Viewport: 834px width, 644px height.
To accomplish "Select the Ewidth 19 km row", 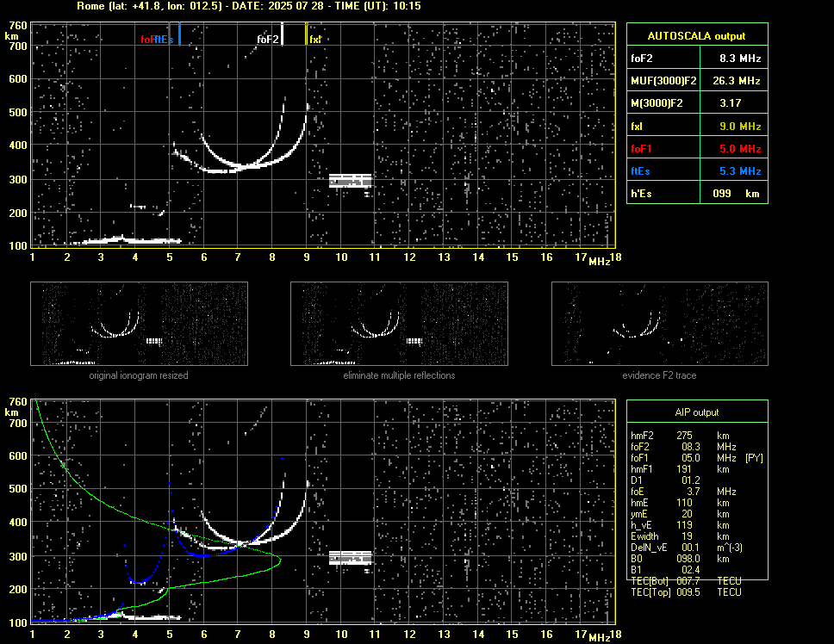I will [681, 536].
